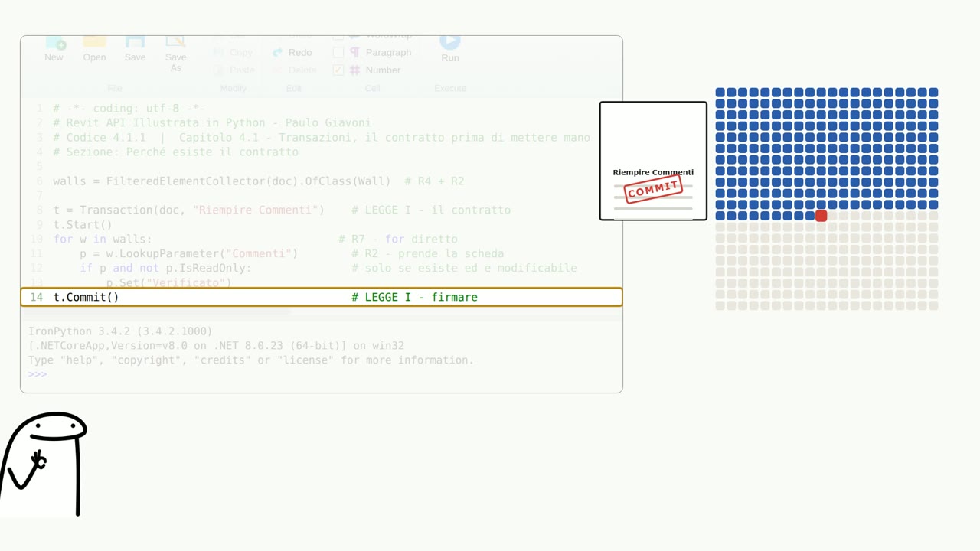Uncheck the Number checkbox
Viewport: 980px width, 551px height.
[x=338, y=70]
